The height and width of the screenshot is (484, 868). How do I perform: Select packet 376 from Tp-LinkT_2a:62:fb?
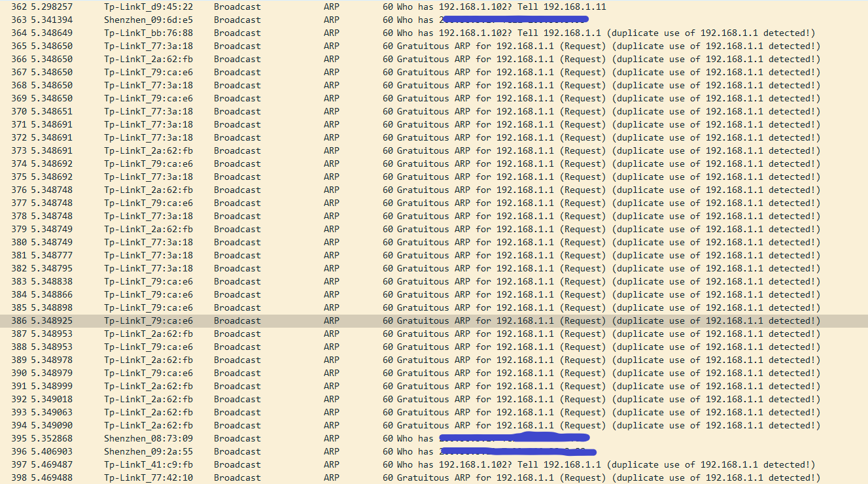coord(434,190)
